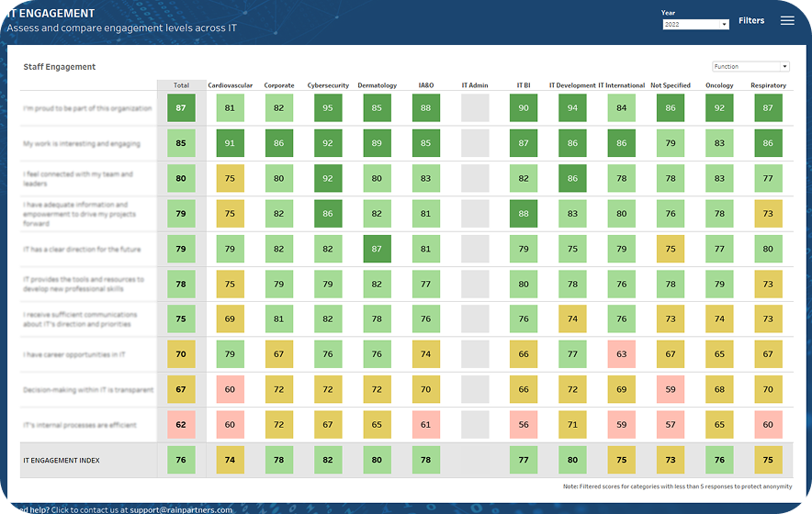Image resolution: width=812 pixels, height=514 pixels.
Task: Click the Staff Engagement section title
Action: tap(59, 67)
